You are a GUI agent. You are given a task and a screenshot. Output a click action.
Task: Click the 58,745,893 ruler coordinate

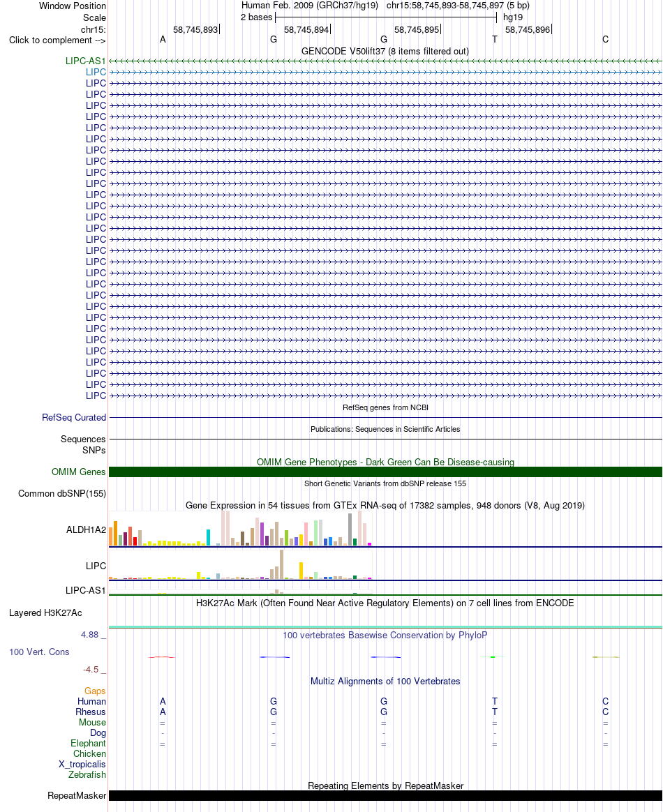coord(195,29)
